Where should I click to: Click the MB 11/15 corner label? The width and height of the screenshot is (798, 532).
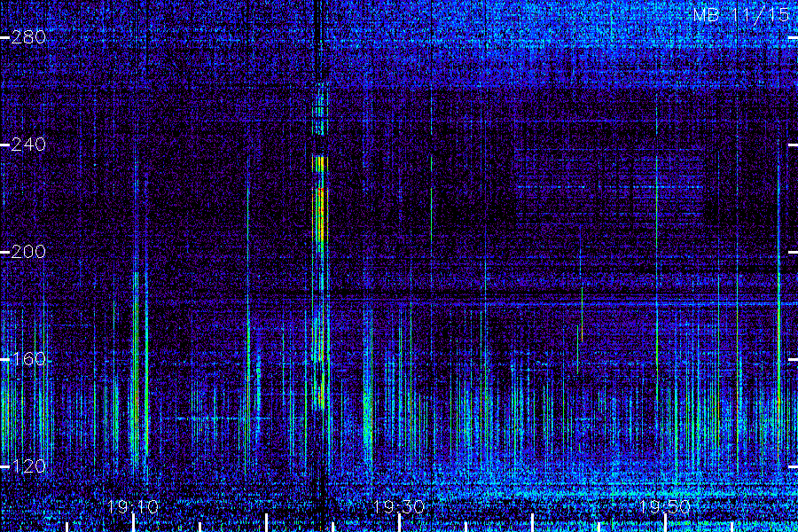click(741, 15)
